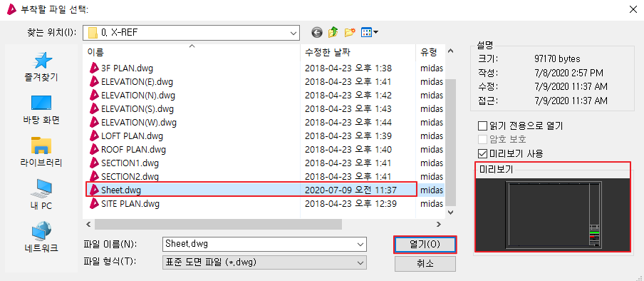Open 라이브러리 library shortcut
Viewport: 644px width, 281px height.
coord(41,152)
